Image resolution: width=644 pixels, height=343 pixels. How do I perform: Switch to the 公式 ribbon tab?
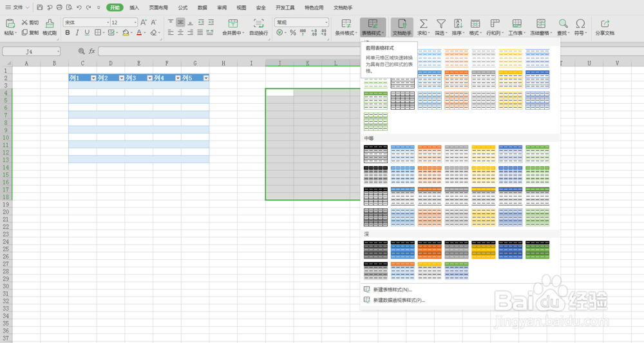tap(183, 7)
